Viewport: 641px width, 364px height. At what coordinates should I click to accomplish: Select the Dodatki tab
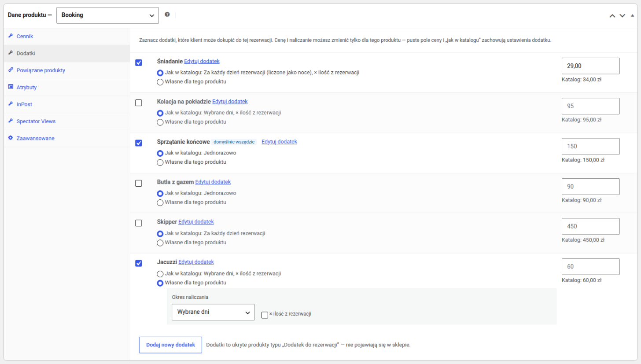[66, 53]
